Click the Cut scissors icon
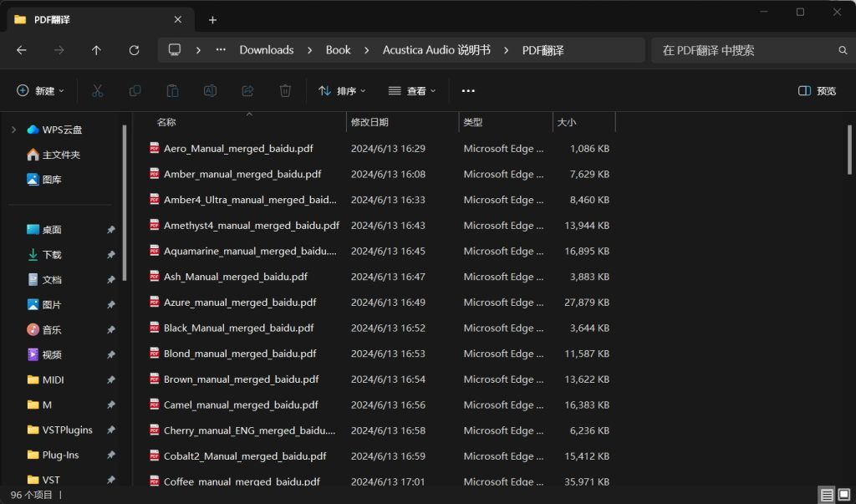Image resolution: width=856 pixels, height=504 pixels. 97,90
